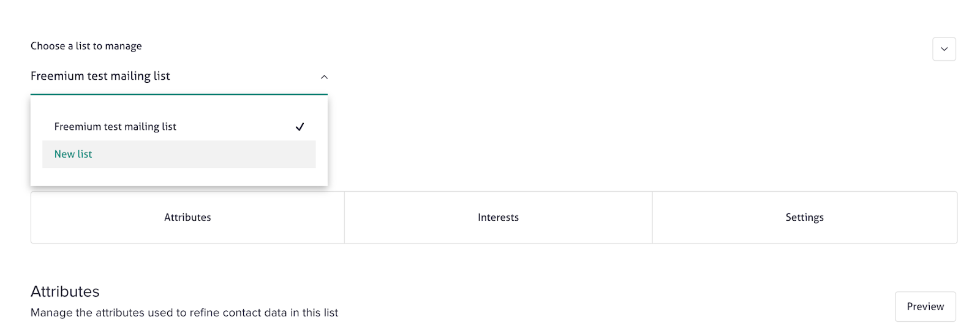
Task: Click the selected list name in the combo box
Action: click(100, 76)
